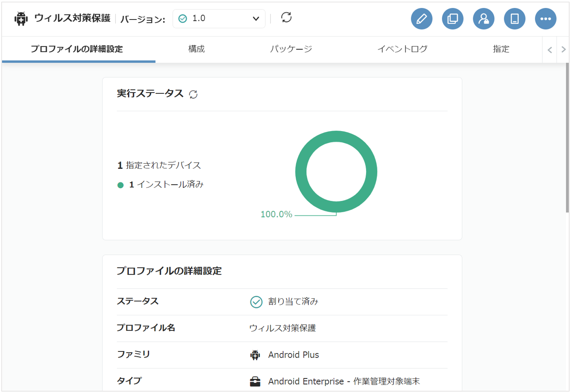The height and width of the screenshot is (392, 570).
Task: Click the プロファイルの詳細設定 card heading
Action: click(169, 271)
